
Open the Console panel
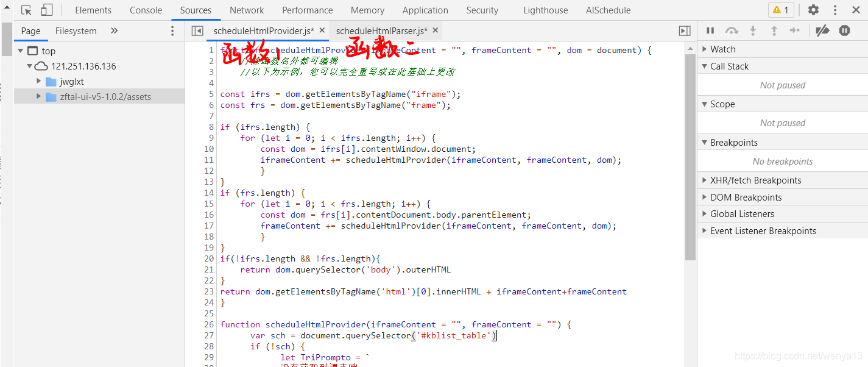click(x=146, y=10)
